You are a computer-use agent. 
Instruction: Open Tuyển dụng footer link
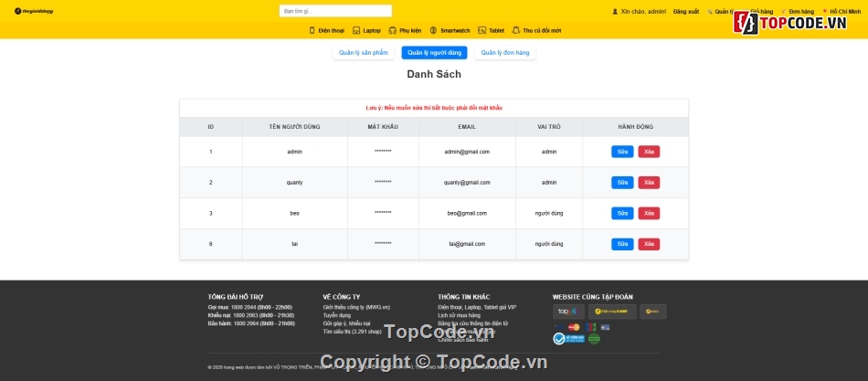pos(336,315)
